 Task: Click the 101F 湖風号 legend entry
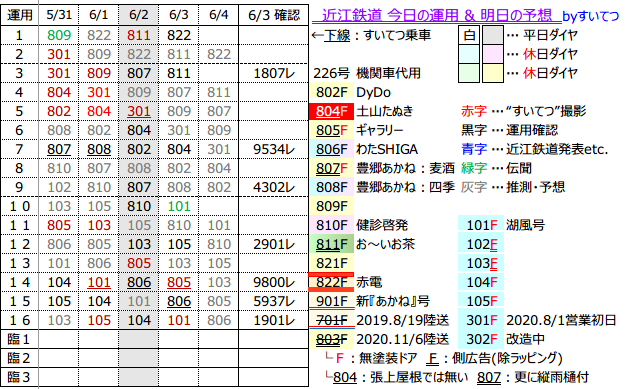pos(502,226)
